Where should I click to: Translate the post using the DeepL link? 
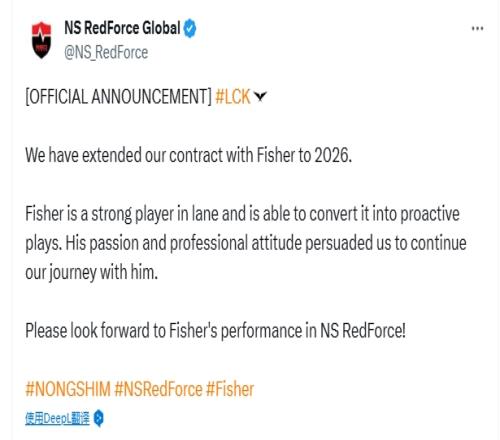pyautogui.click(x=57, y=418)
